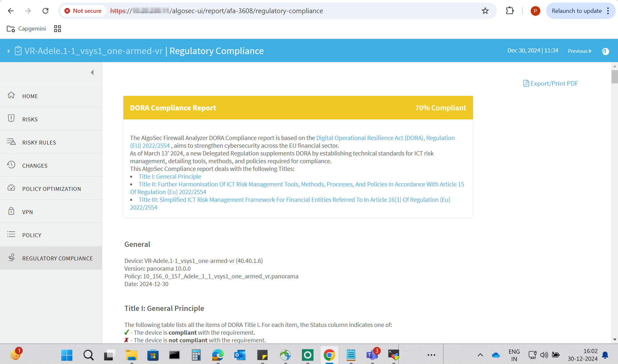The height and width of the screenshot is (364, 618).
Task: Go to Previous report link
Action: 579,51
